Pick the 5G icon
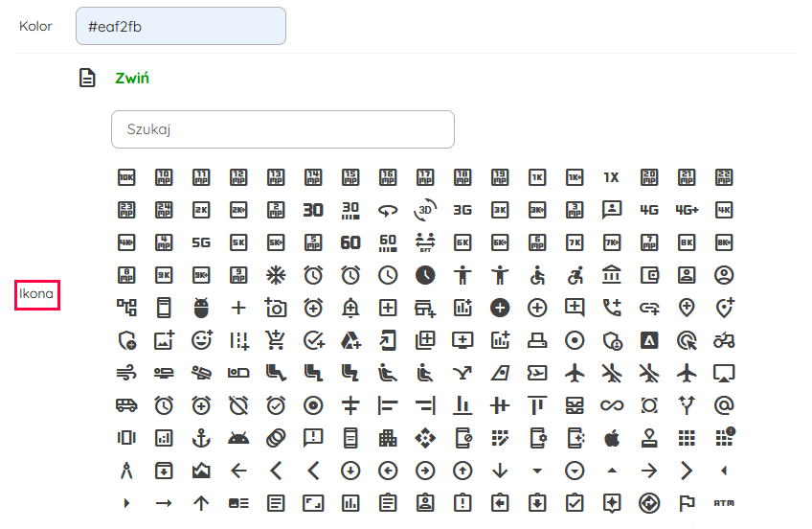 (201, 242)
